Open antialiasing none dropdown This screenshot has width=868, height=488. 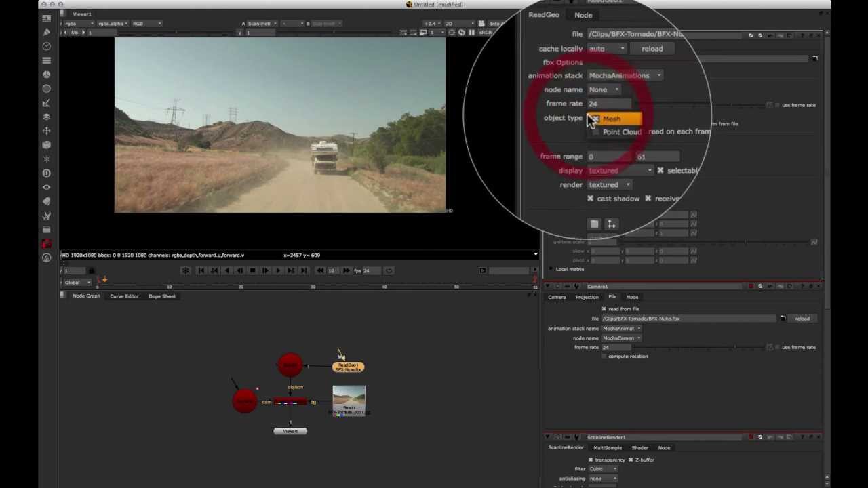click(602, 479)
